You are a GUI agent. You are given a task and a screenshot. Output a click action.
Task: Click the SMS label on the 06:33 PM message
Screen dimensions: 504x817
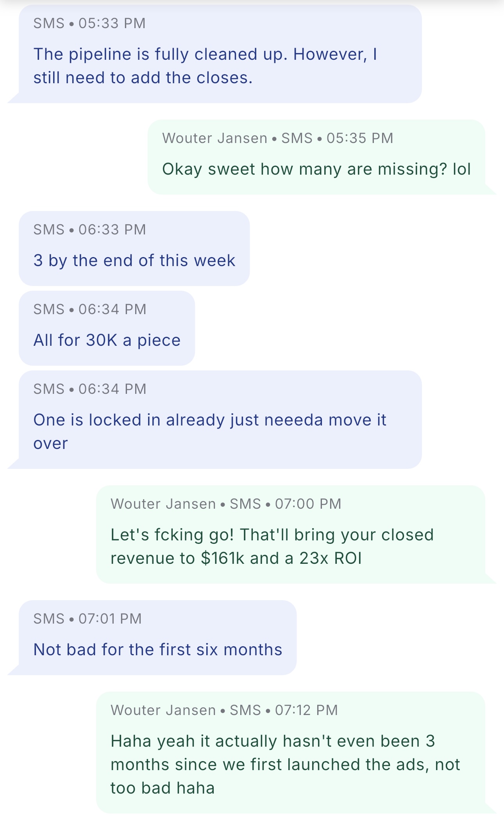click(49, 230)
